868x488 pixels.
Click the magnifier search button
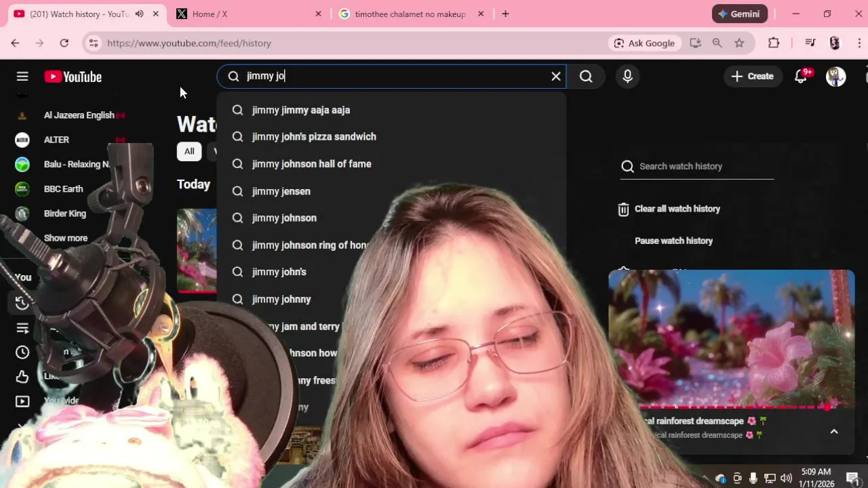[586, 77]
